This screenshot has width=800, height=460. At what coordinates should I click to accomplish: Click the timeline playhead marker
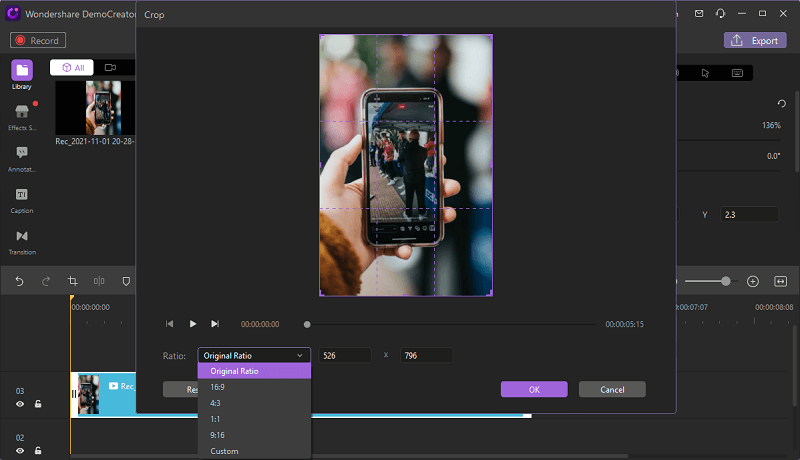[x=71, y=298]
